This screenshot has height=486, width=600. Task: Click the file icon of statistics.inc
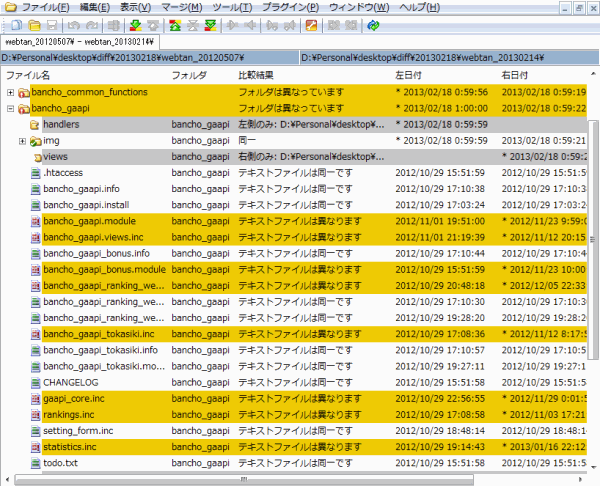click(35, 447)
